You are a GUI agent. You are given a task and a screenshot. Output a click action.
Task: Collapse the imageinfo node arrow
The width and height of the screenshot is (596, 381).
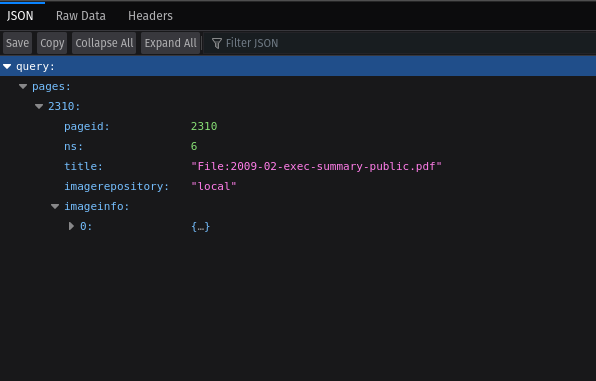tap(55, 206)
